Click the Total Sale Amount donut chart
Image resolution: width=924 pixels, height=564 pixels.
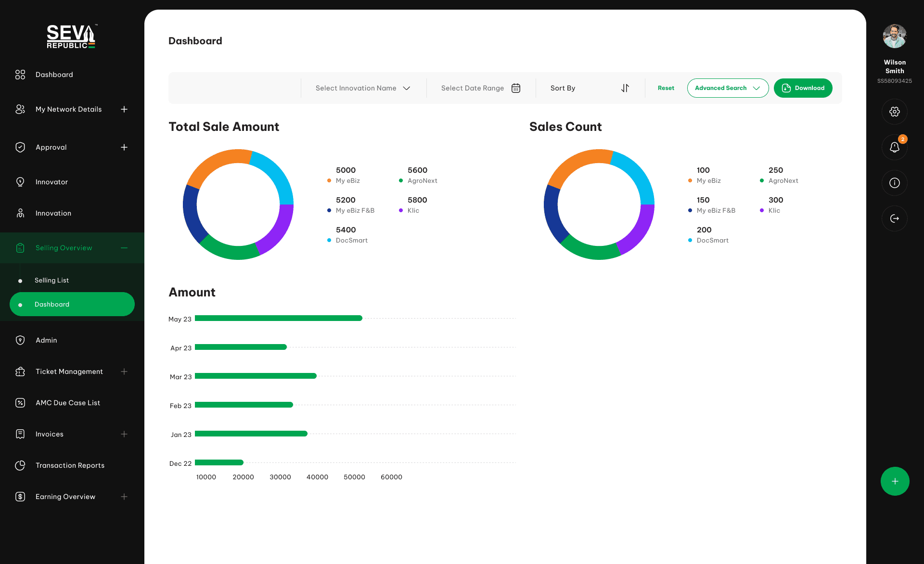[x=238, y=205]
